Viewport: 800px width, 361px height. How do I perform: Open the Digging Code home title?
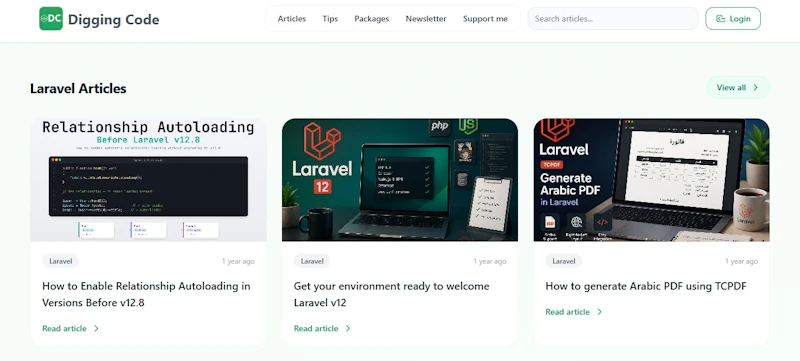pos(113,19)
